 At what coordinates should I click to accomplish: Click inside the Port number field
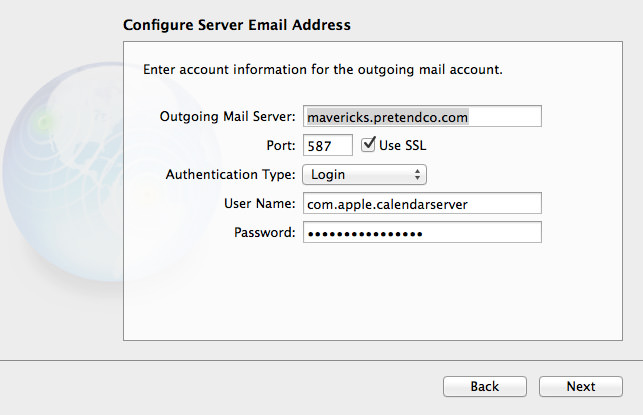328,145
